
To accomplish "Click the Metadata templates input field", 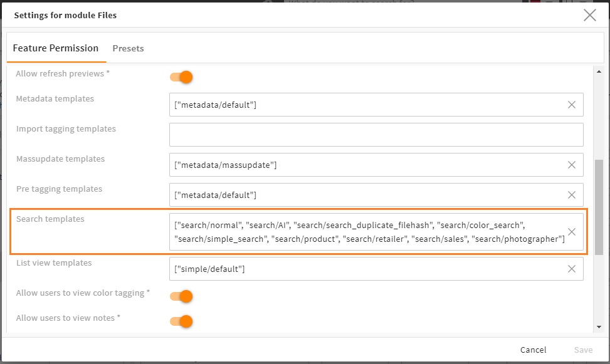I will pyautogui.click(x=376, y=105).
